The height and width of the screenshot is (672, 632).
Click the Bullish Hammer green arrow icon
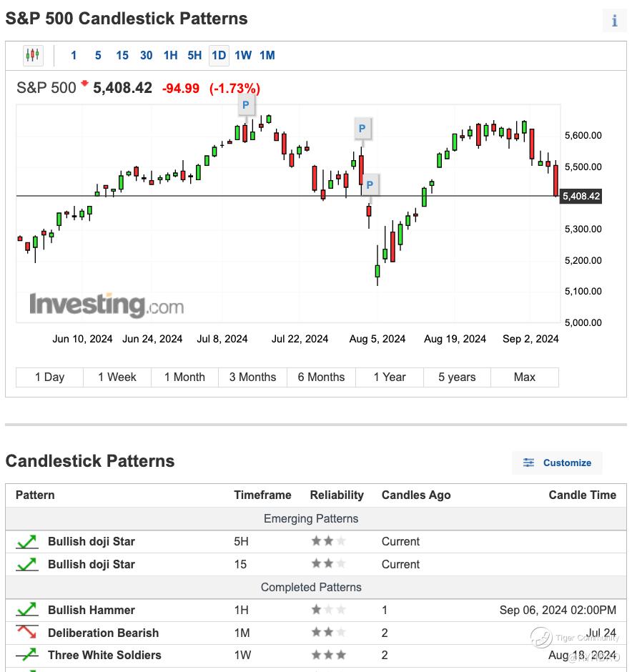tap(27, 610)
